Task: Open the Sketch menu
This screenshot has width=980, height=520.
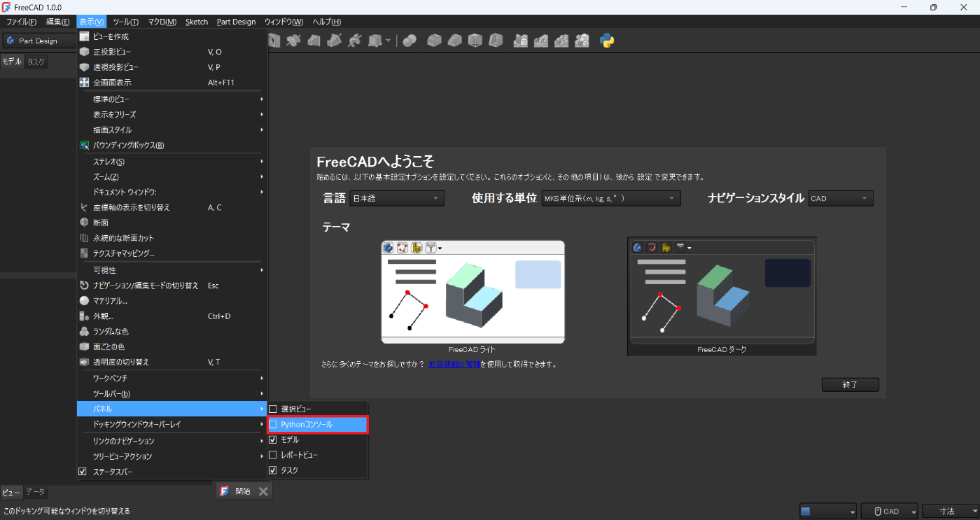Action: pos(197,22)
